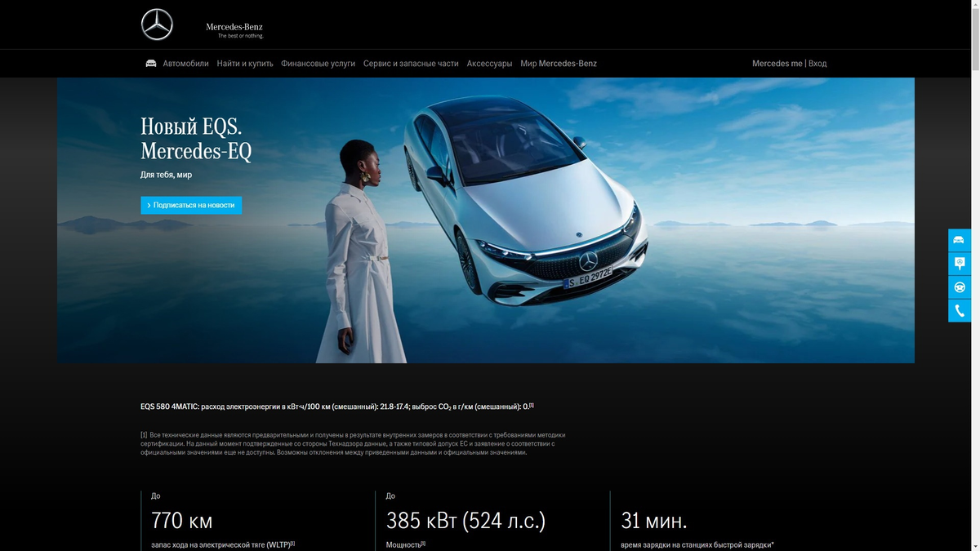The width and height of the screenshot is (980, 551).
Task: Click the Для тебя, мир tagline
Action: pyautogui.click(x=167, y=175)
